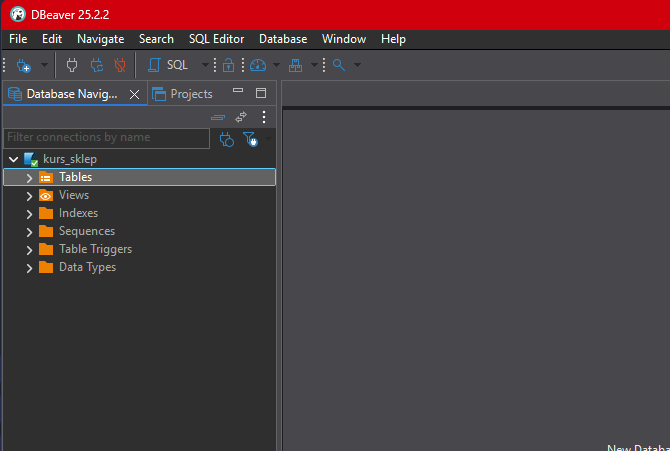Image resolution: width=670 pixels, height=451 pixels.
Task: Close the Database Navigator tab
Action: [135, 94]
